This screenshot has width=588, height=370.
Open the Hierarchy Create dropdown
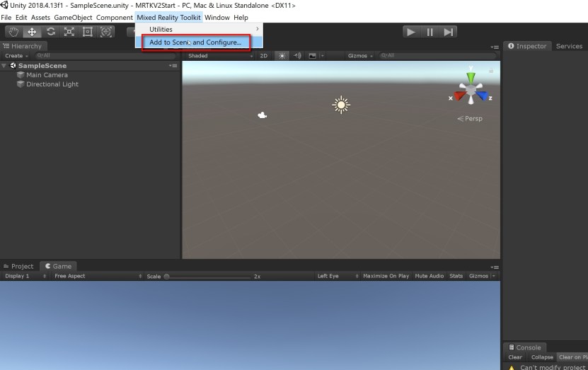click(16, 55)
